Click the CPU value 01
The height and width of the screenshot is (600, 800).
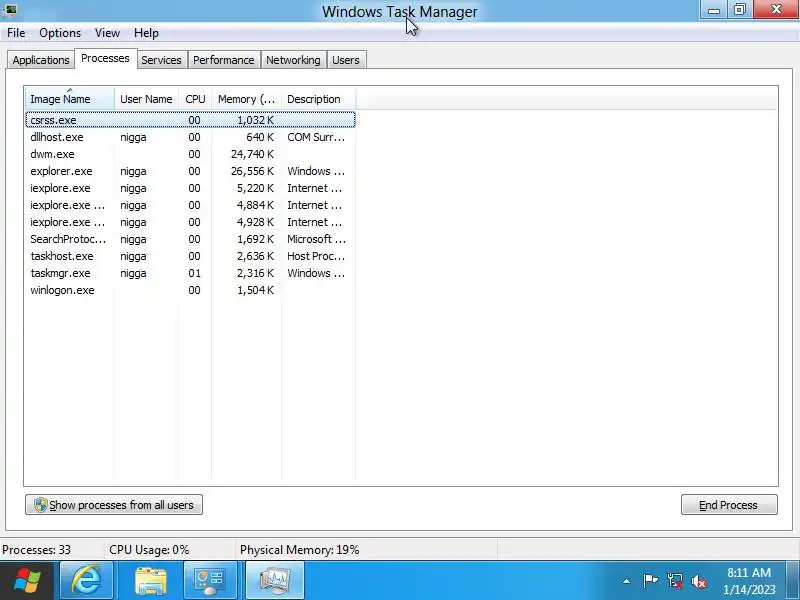point(194,273)
